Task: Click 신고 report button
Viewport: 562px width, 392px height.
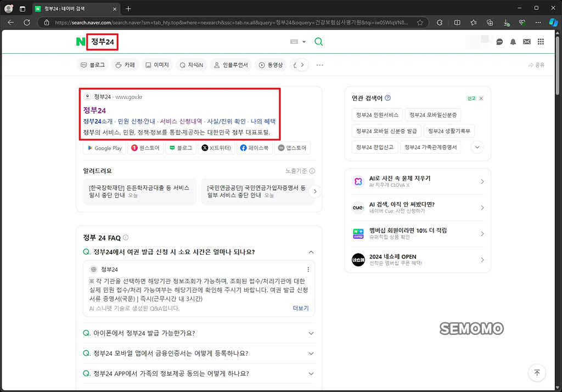Action: click(x=471, y=98)
